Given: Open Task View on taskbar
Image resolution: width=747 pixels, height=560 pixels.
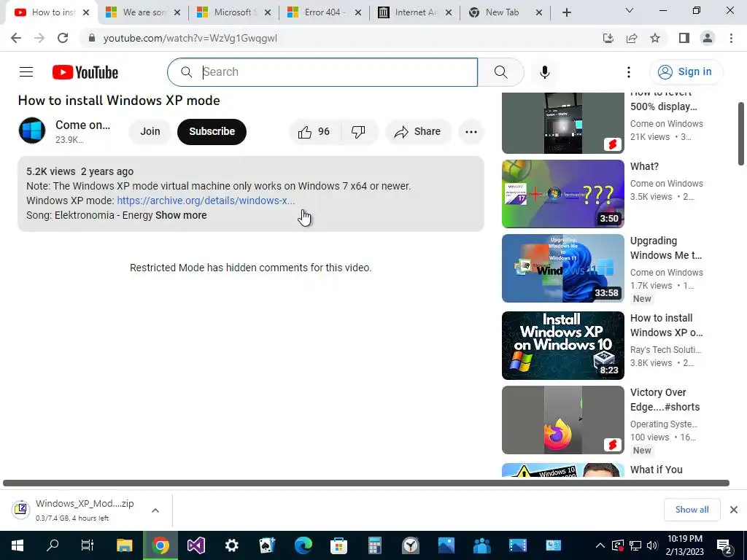Looking at the screenshot, I should pyautogui.click(x=88, y=545).
